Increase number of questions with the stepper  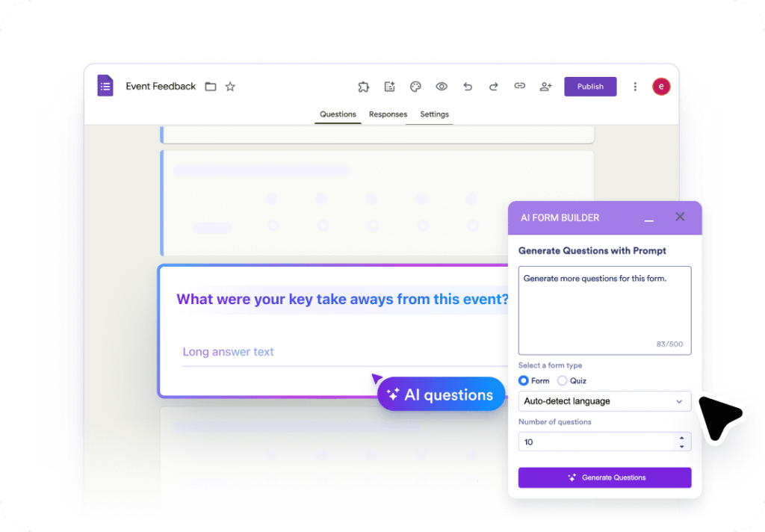click(682, 439)
